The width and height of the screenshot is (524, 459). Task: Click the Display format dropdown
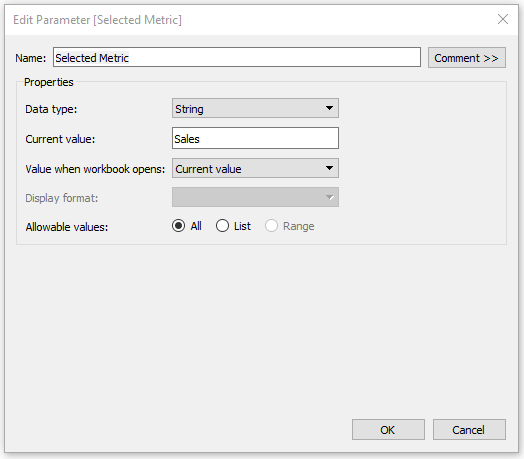(255, 197)
